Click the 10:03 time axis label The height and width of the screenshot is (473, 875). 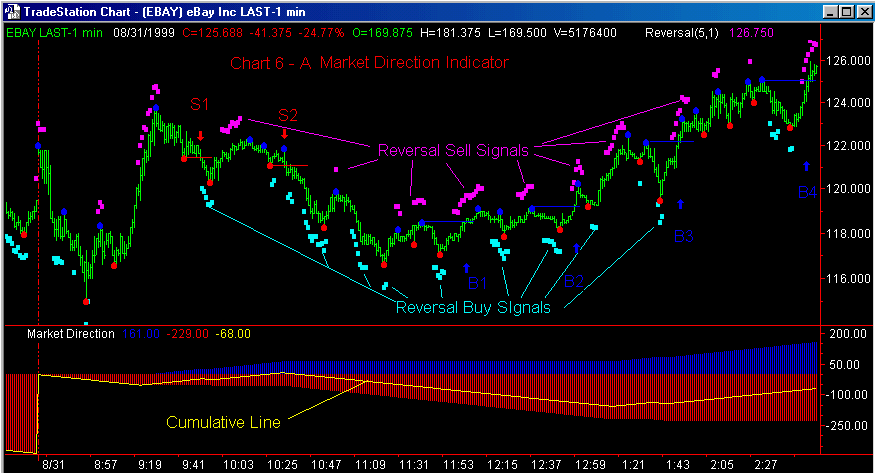click(238, 465)
